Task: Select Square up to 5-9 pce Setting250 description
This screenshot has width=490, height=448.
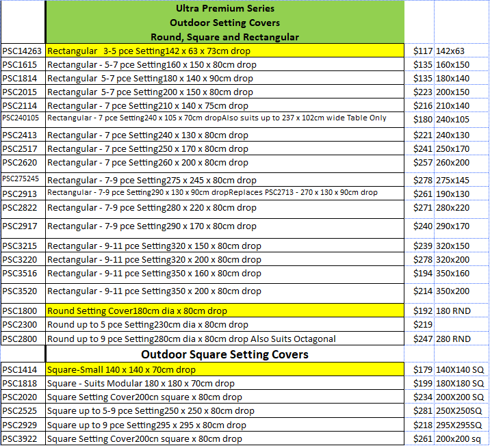Action: [x=225, y=410]
